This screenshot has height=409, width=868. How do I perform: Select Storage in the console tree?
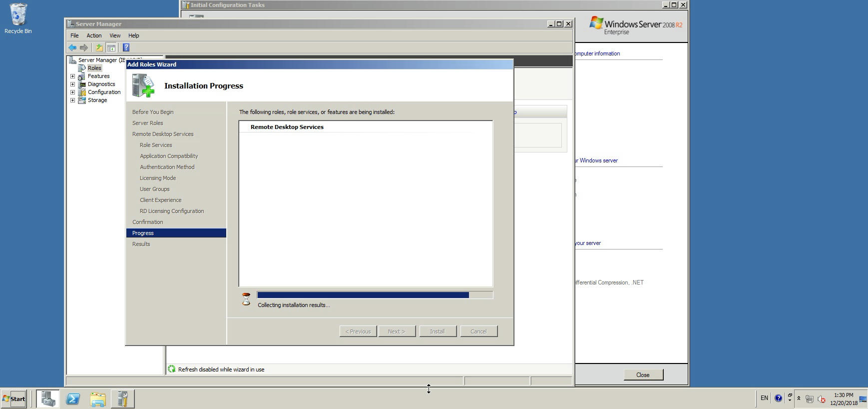(97, 100)
